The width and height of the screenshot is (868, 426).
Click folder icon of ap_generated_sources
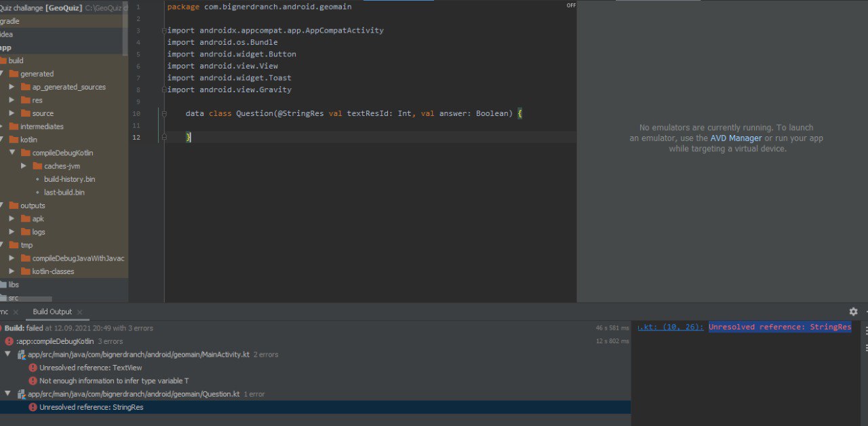(x=26, y=87)
